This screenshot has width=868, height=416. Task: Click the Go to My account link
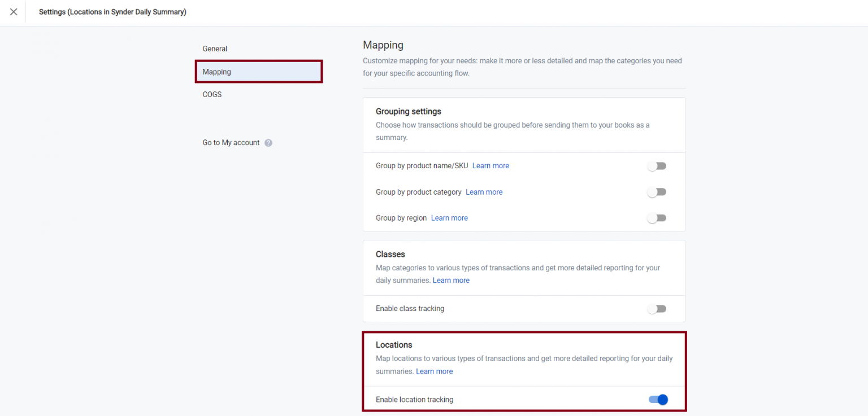(231, 142)
